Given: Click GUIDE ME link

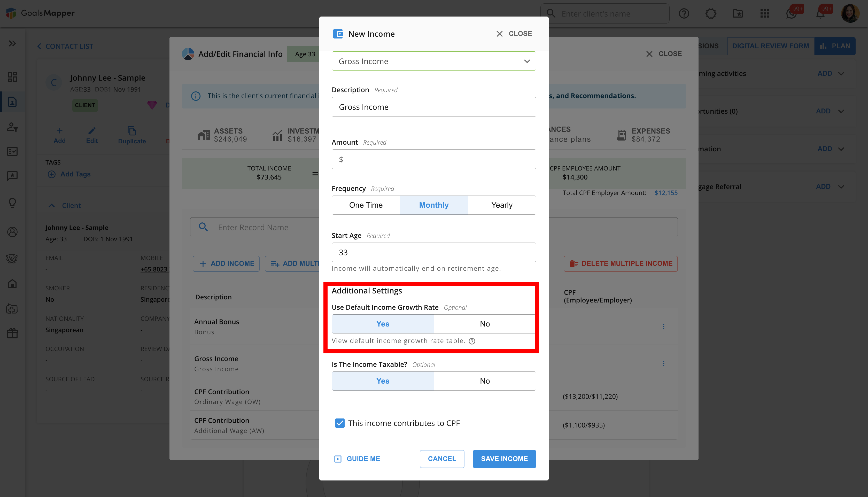Looking at the screenshot, I should tap(357, 459).
